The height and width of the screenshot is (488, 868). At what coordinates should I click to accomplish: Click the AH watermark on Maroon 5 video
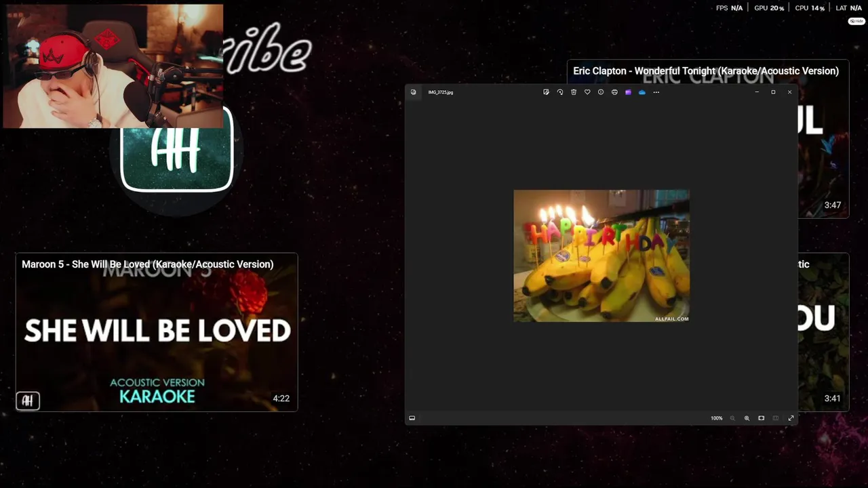click(x=28, y=401)
